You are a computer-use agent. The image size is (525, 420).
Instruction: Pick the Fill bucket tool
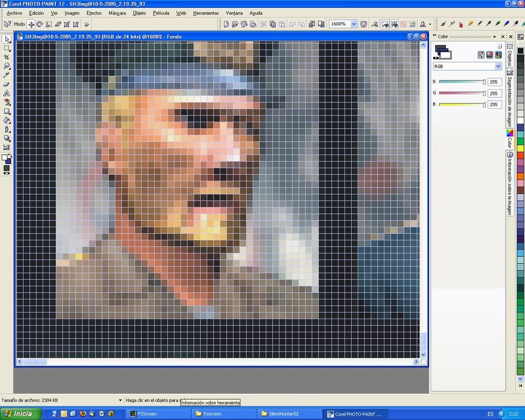(x=7, y=121)
